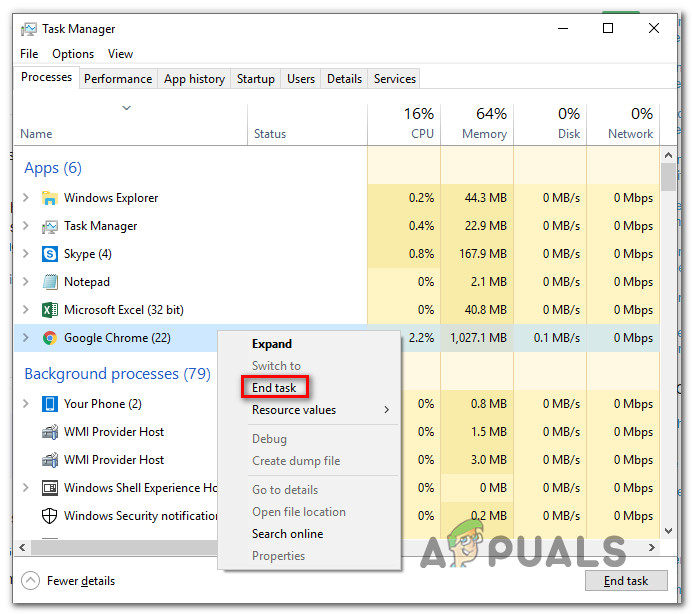
Task: Expand the Skype (4) process group
Action: [x=26, y=253]
